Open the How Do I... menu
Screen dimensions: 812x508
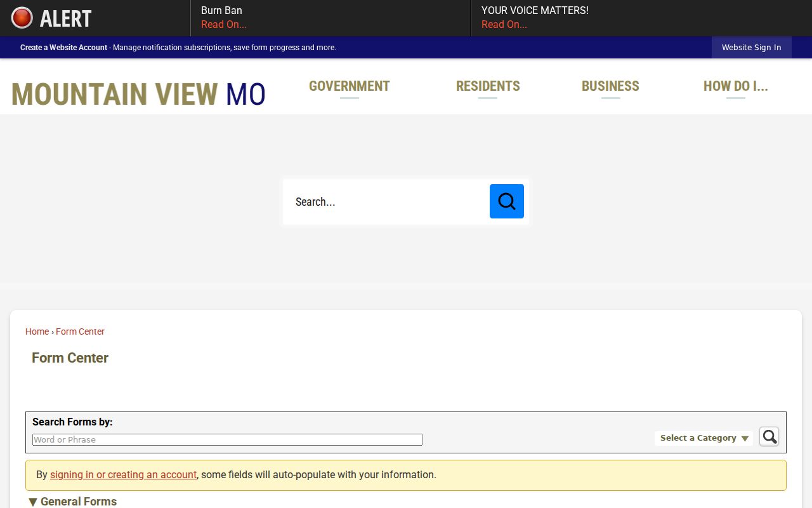tap(736, 86)
